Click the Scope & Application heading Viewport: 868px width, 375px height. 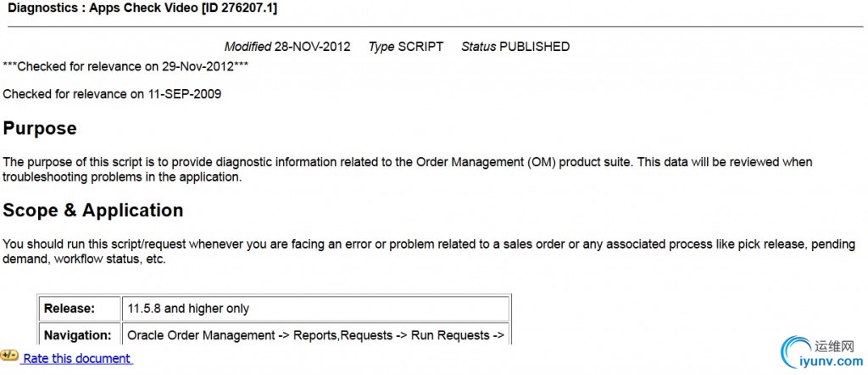pos(93,210)
